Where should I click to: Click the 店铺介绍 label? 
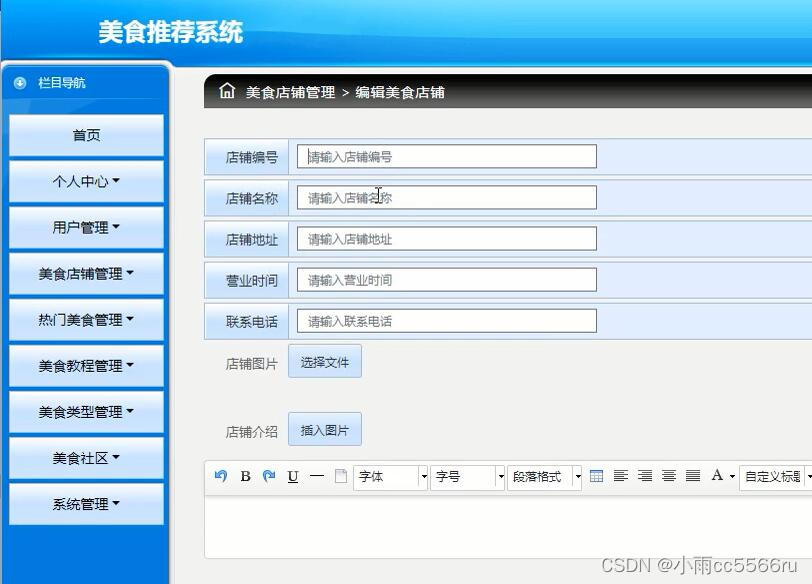click(252, 432)
